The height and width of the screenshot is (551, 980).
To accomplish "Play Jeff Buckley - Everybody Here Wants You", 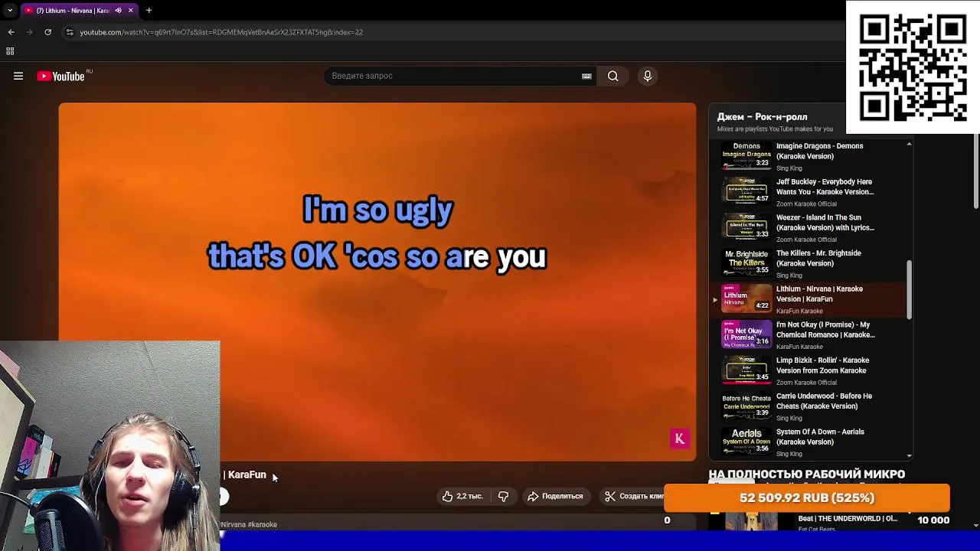I will click(825, 187).
